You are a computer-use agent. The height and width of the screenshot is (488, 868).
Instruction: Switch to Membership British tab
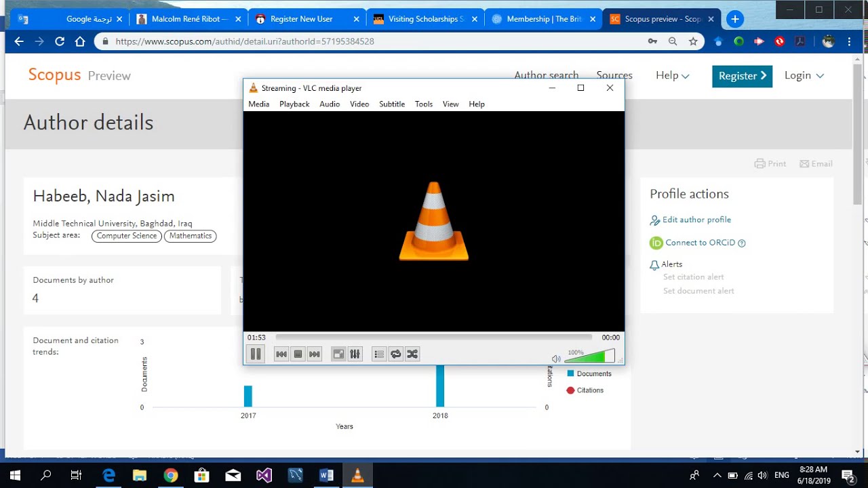click(x=543, y=19)
